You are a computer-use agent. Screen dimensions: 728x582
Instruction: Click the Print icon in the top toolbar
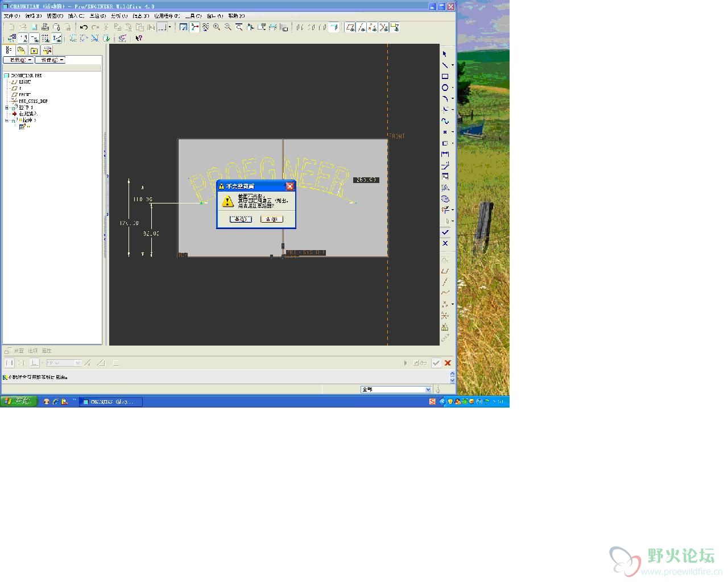coord(45,27)
